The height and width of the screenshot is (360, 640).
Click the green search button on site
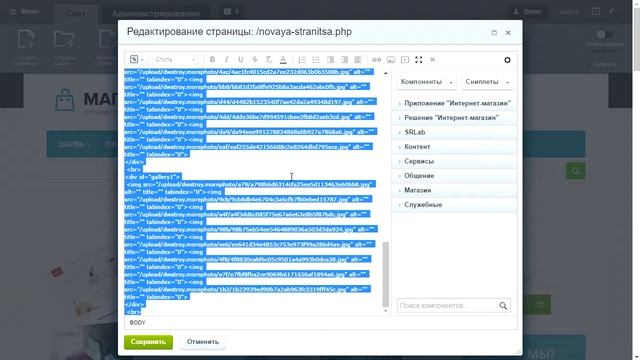(576, 171)
